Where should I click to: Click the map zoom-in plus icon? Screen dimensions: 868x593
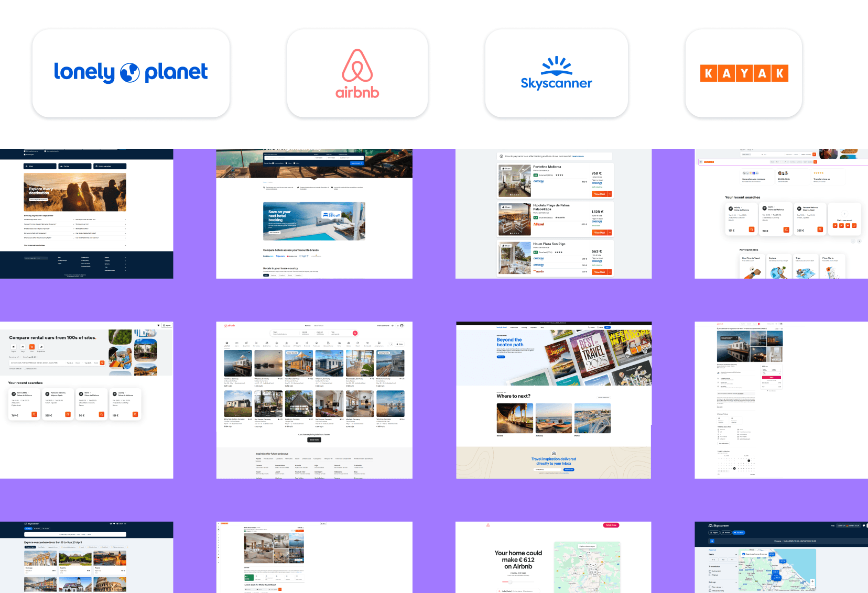pos(812,581)
